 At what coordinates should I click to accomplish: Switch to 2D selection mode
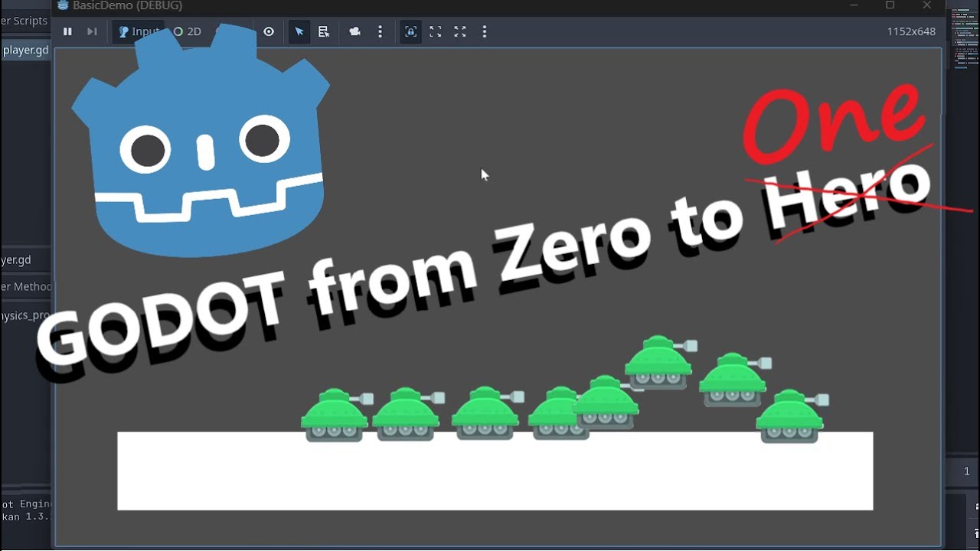[188, 31]
